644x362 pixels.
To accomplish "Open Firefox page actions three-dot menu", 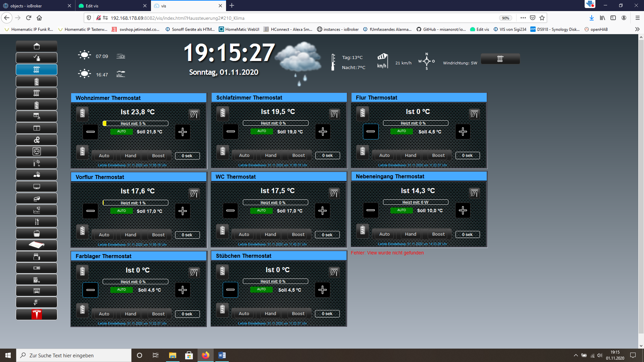I will pyautogui.click(x=523, y=18).
